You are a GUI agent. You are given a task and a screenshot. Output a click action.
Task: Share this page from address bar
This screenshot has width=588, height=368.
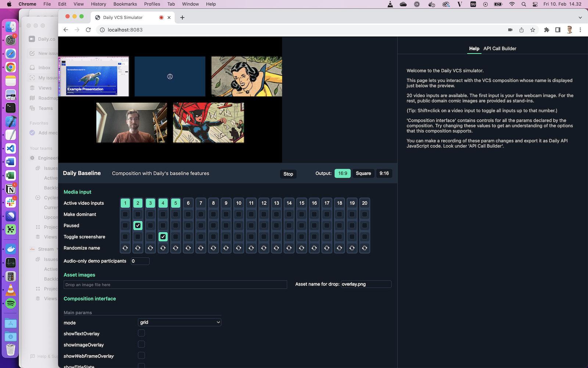(x=521, y=30)
